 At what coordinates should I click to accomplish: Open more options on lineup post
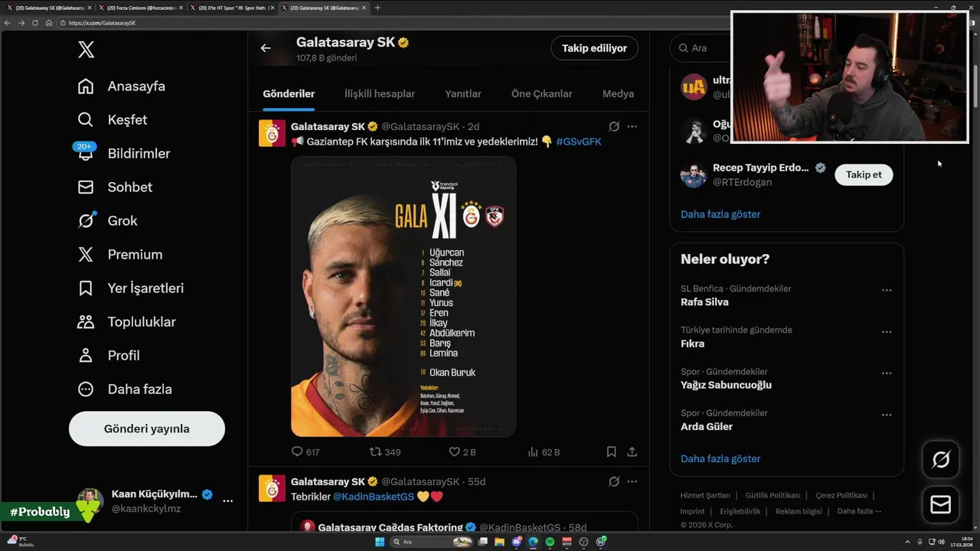632,127
